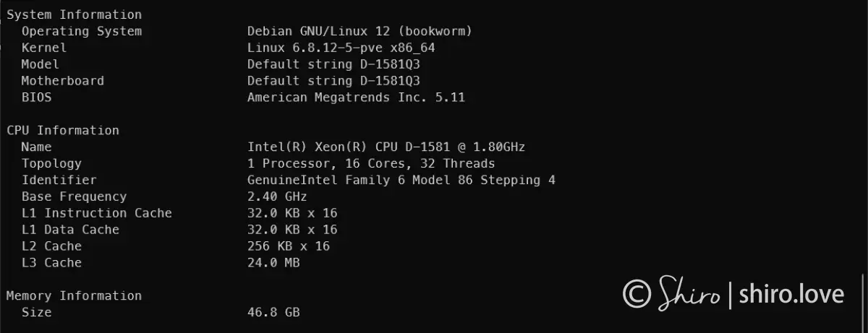Select the CPU Information heading

click(x=63, y=130)
